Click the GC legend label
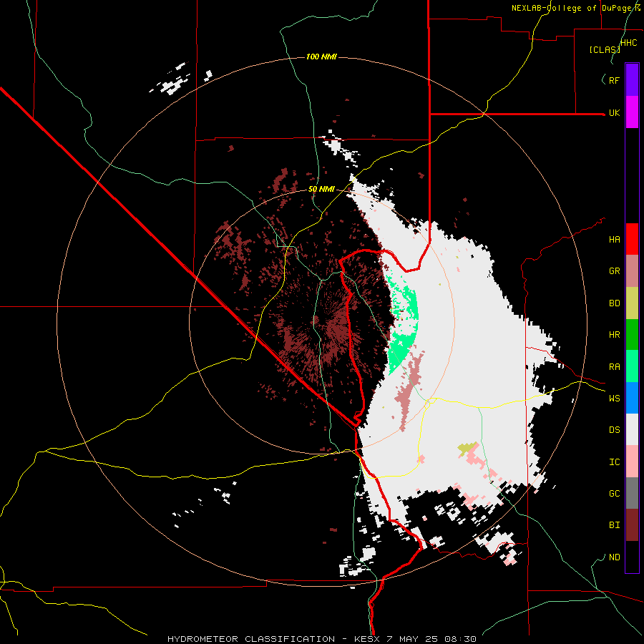644x644 pixels. [615, 494]
